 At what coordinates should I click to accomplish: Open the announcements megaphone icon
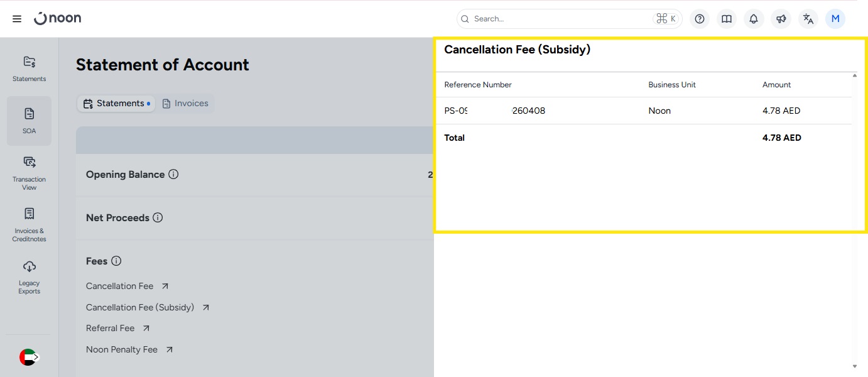click(x=781, y=19)
